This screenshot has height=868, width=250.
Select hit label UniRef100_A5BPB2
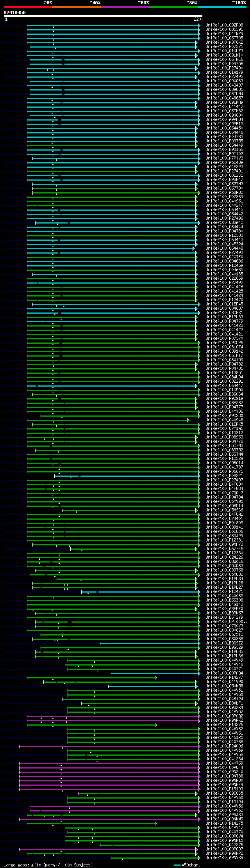pos(224,193)
